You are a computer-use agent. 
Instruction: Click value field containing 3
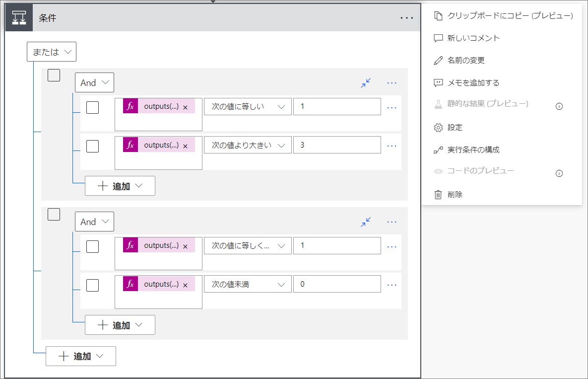(x=337, y=145)
